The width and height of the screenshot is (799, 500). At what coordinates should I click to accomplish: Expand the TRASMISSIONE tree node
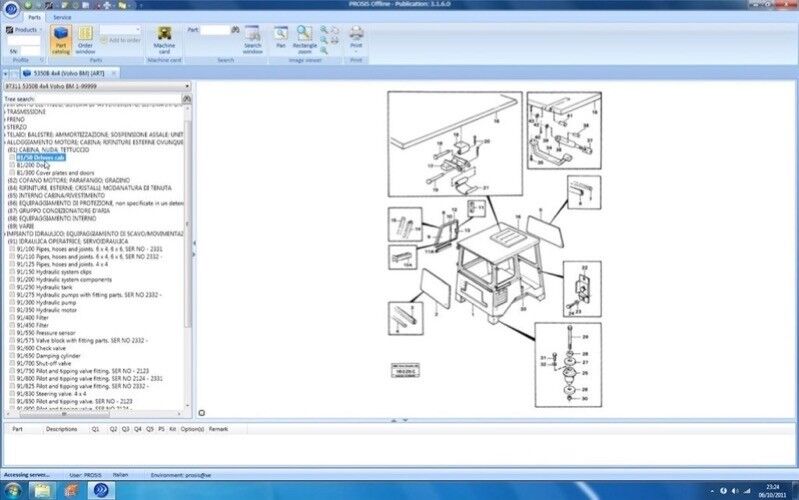5,112
